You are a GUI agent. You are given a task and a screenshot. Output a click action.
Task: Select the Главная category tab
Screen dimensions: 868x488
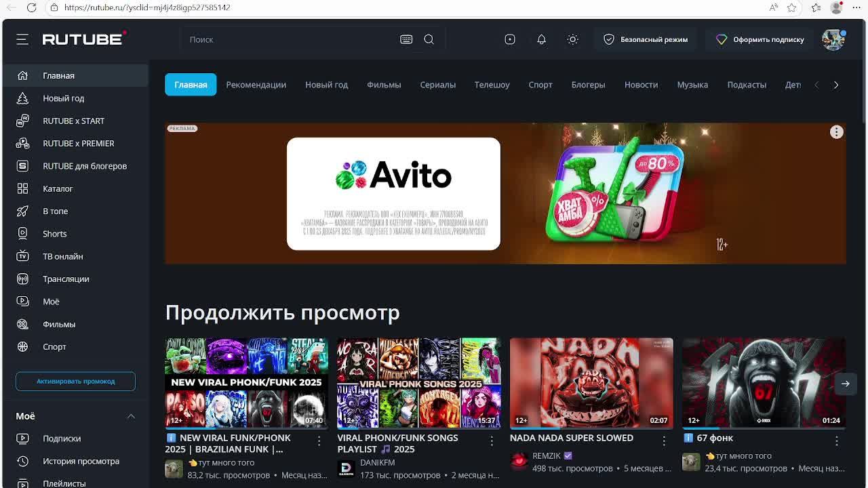[191, 85]
